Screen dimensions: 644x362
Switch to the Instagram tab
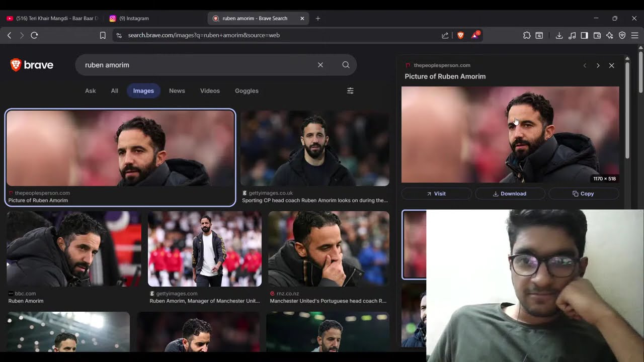coord(155,18)
